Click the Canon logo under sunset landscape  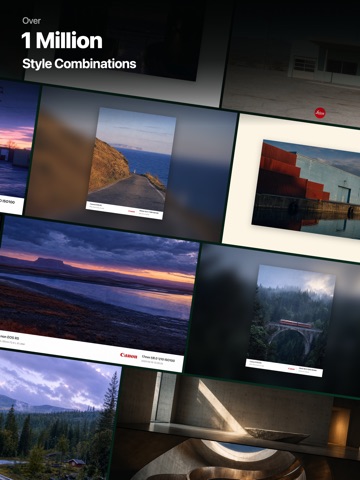[129, 356]
